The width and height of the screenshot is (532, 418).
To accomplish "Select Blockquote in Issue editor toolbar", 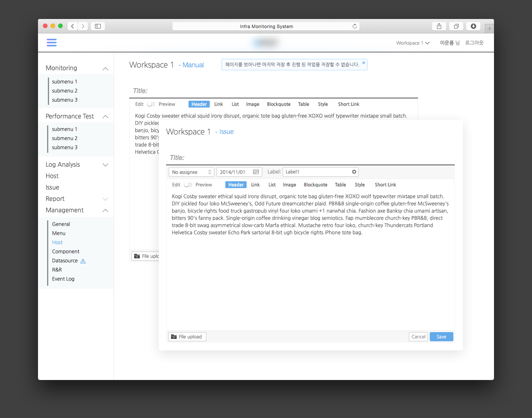I will [x=315, y=185].
